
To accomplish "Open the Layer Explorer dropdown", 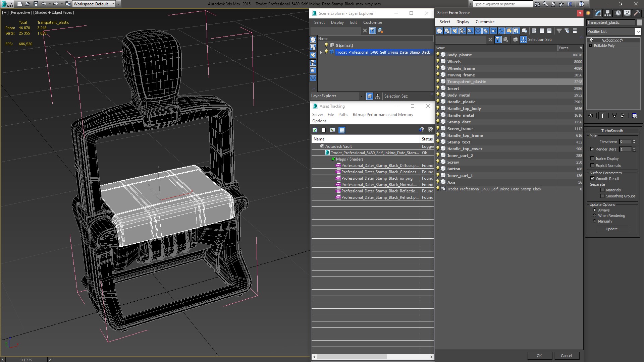I will 362,96.
